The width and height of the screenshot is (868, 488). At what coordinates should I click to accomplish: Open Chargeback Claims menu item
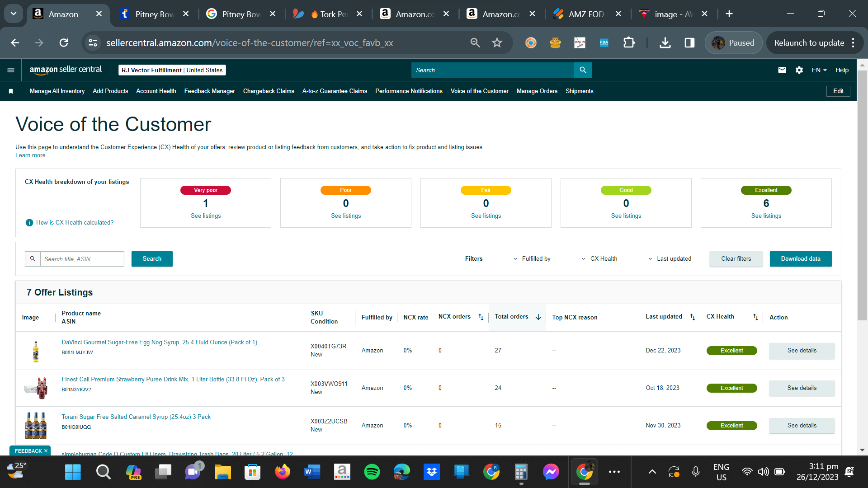tap(269, 91)
